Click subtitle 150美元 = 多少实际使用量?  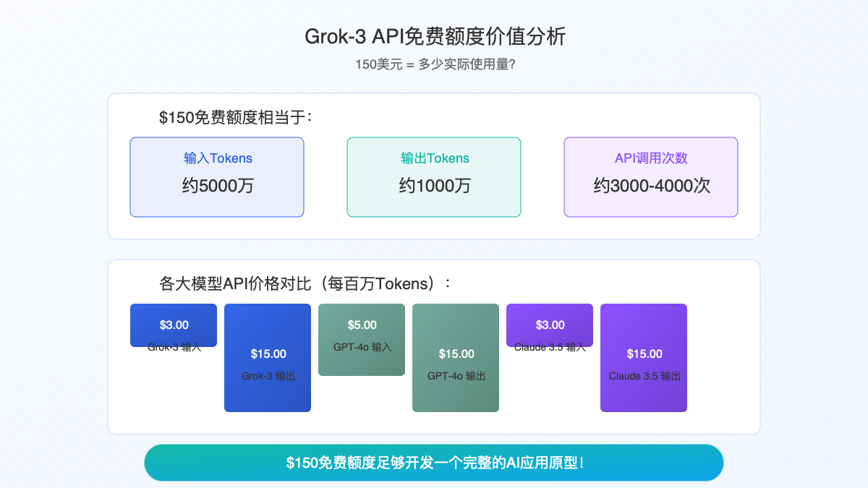[434, 64]
